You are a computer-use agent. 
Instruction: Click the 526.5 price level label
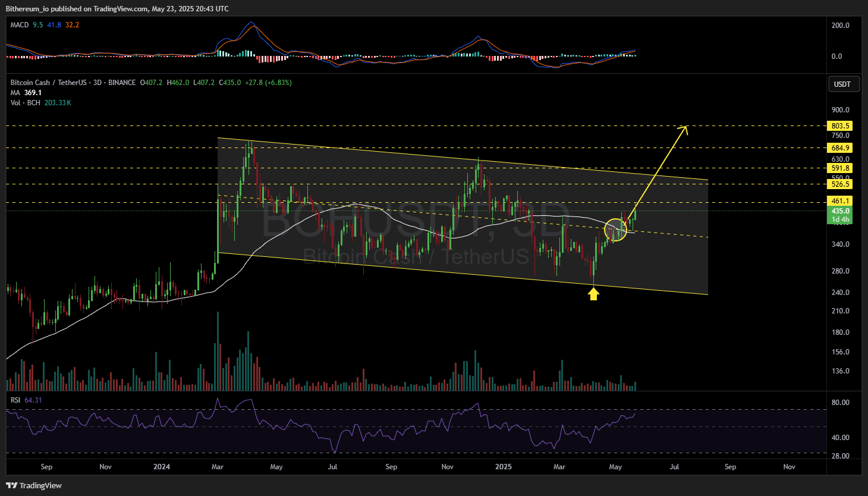pos(840,184)
